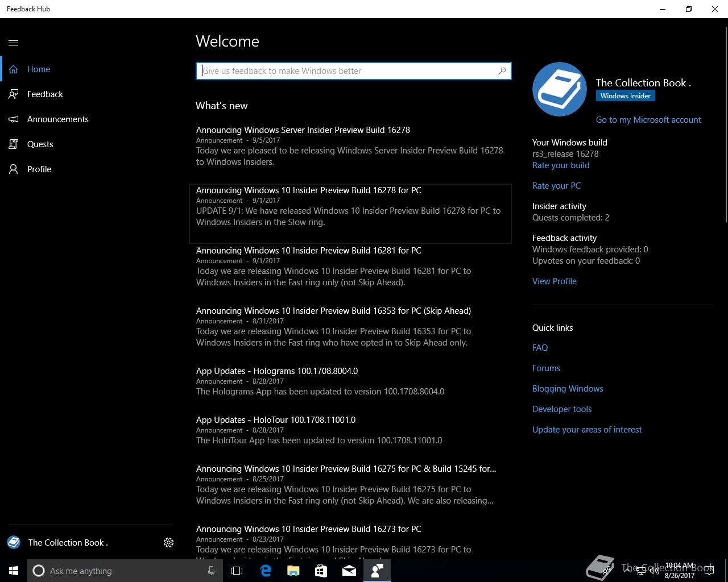Select Feedback in the sidebar
Image resolution: width=728 pixels, height=582 pixels.
[x=91, y=94]
